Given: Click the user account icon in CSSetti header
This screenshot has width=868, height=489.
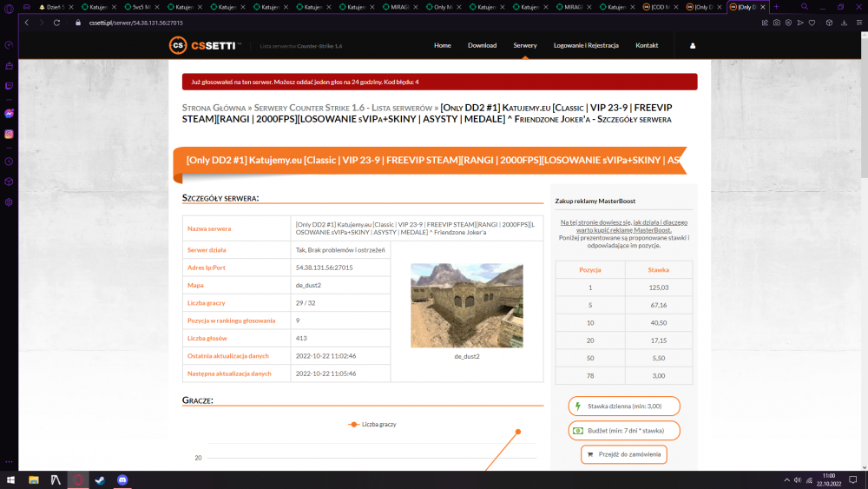Looking at the screenshot, I should [x=693, y=46].
